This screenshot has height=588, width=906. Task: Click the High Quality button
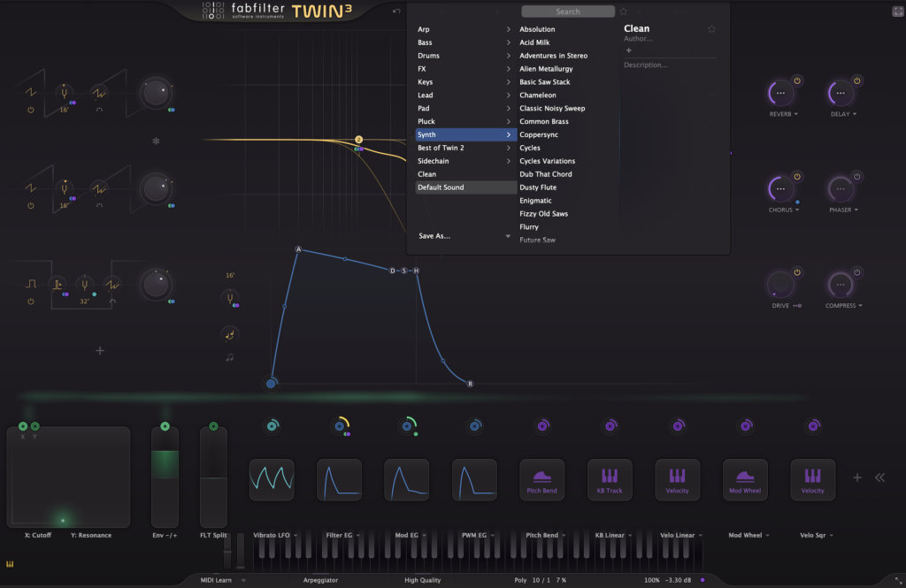[x=424, y=580]
